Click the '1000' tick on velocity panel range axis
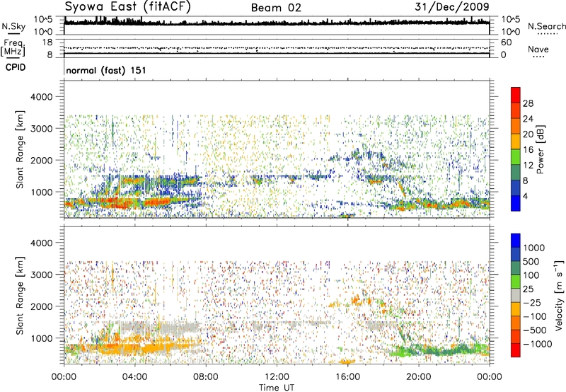Screen dimensions: 566x392 (42, 338)
